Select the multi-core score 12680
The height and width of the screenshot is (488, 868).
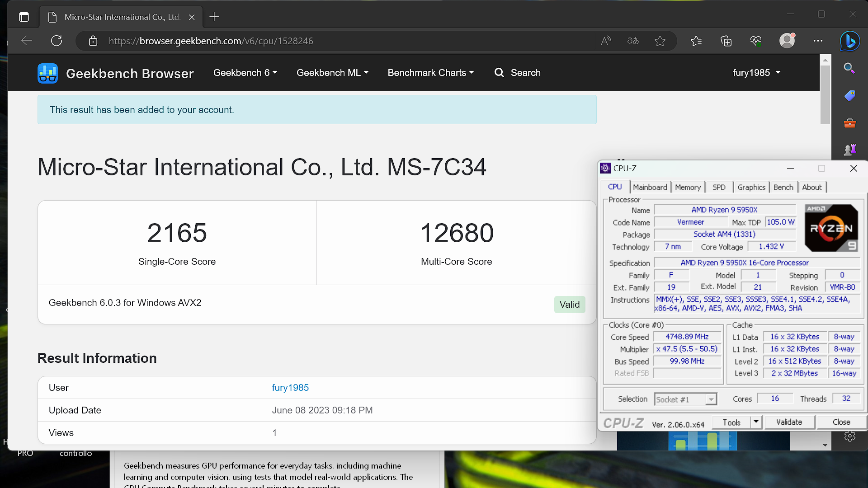click(x=457, y=233)
